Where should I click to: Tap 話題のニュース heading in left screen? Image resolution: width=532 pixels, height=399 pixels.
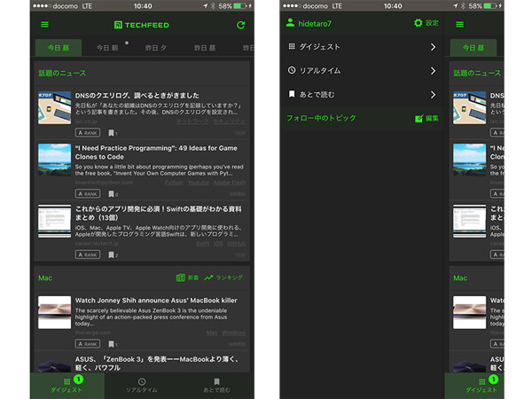pyautogui.click(x=62, y=74)
